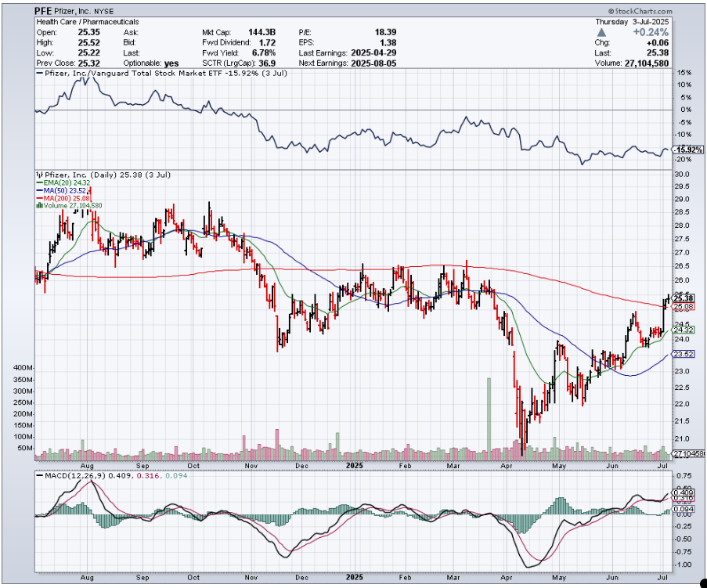Click the price-bar icon before "Pfizer, Inc. (Daily)"
This screenshot has width=707, height=588.
[x=40, y=175]
